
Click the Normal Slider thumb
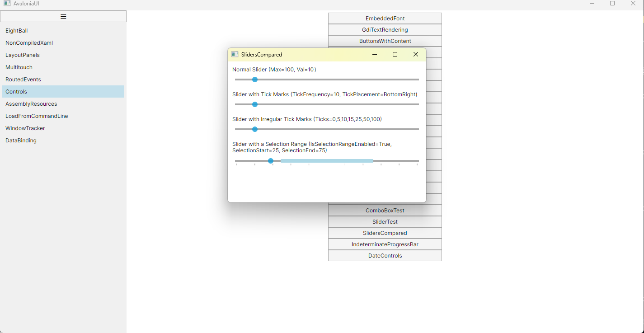tap(255, 80)
